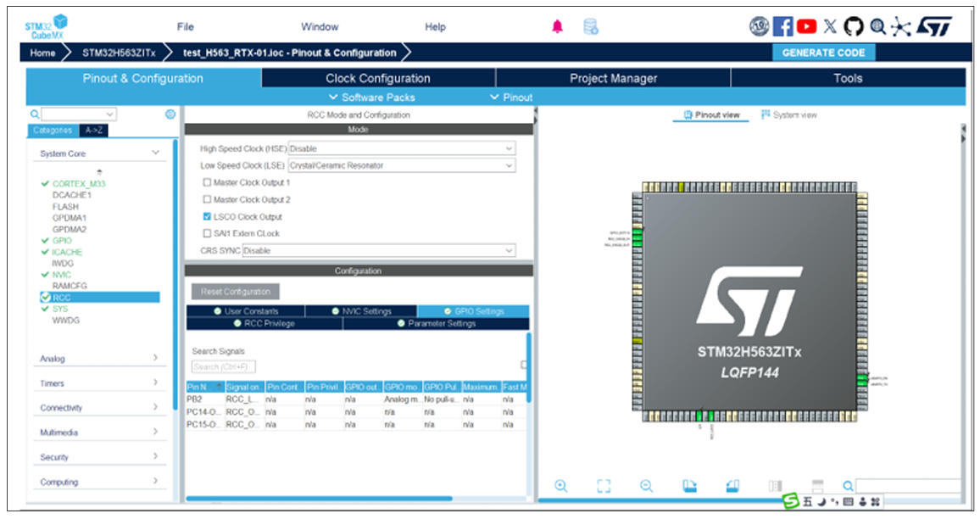Viewport: 980px width, 519px height.
Task: Open the Facebook icon
Action: 783,26
